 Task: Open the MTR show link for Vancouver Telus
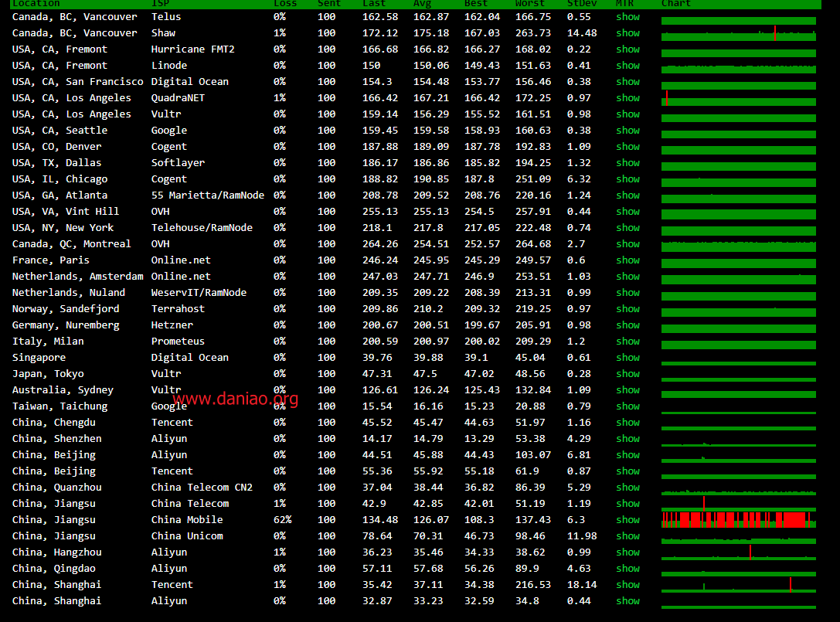point(627,16)
